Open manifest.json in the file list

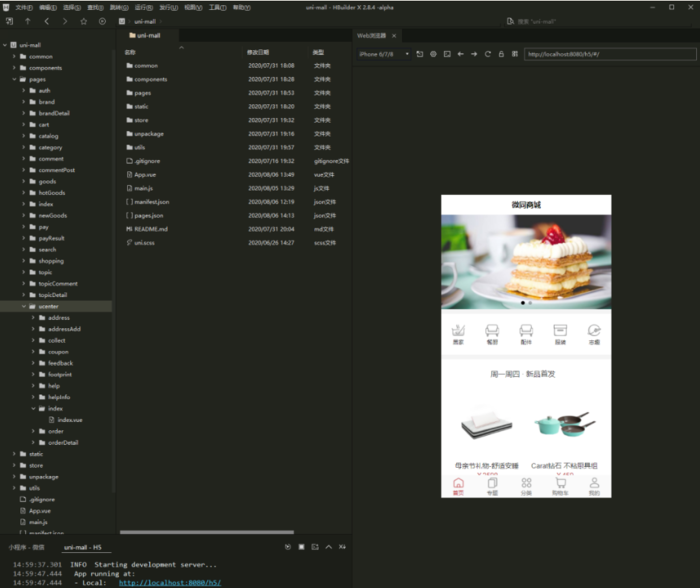point(151,202)
